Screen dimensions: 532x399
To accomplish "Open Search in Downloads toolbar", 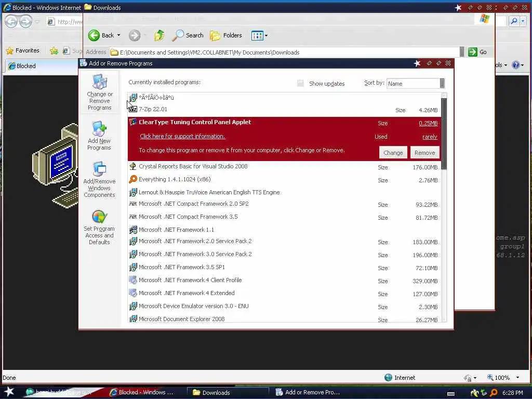I will click(x=188, y=35).
